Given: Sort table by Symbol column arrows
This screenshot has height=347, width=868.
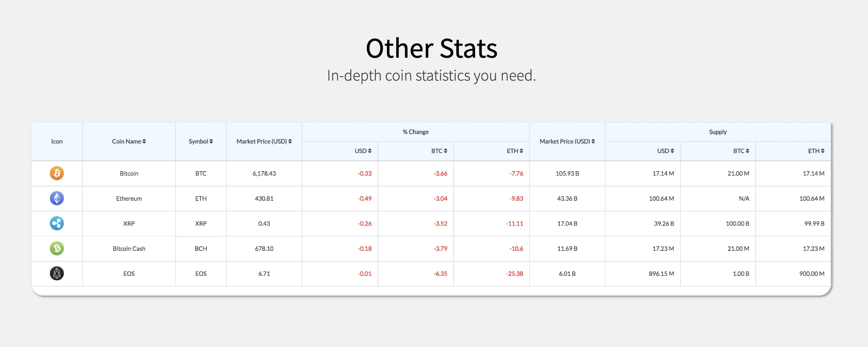Looking at the screenshot, I should [x=211, y=141].
